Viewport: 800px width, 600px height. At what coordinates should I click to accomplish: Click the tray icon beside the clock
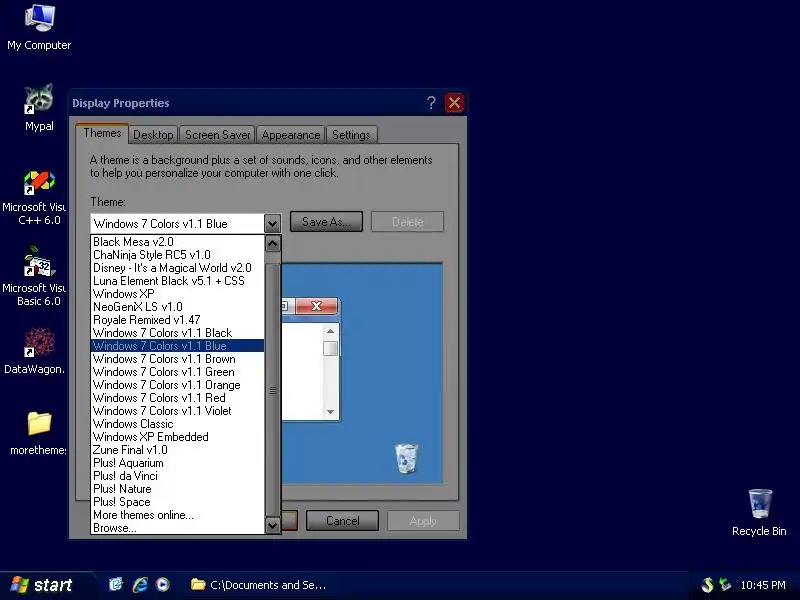(x=725, y=585)
